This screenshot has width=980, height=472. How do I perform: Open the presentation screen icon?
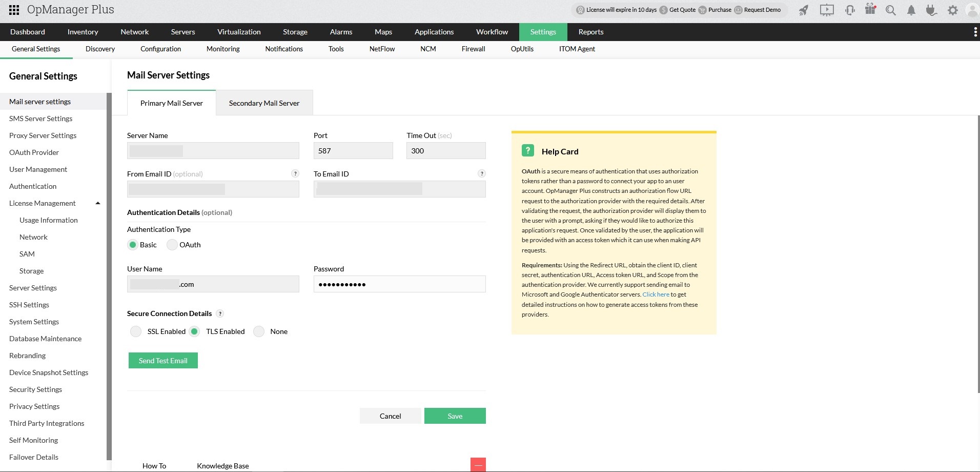827,10
